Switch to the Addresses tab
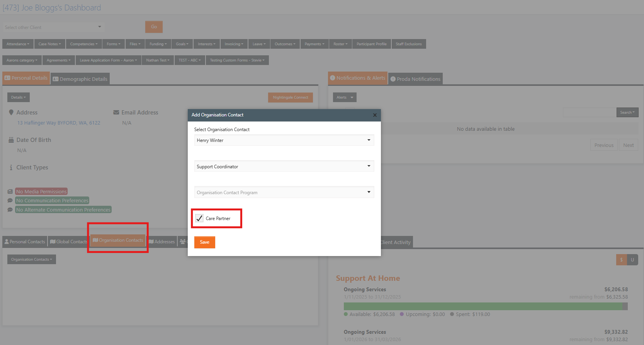 pyautogui.click(x=162, y=242)
